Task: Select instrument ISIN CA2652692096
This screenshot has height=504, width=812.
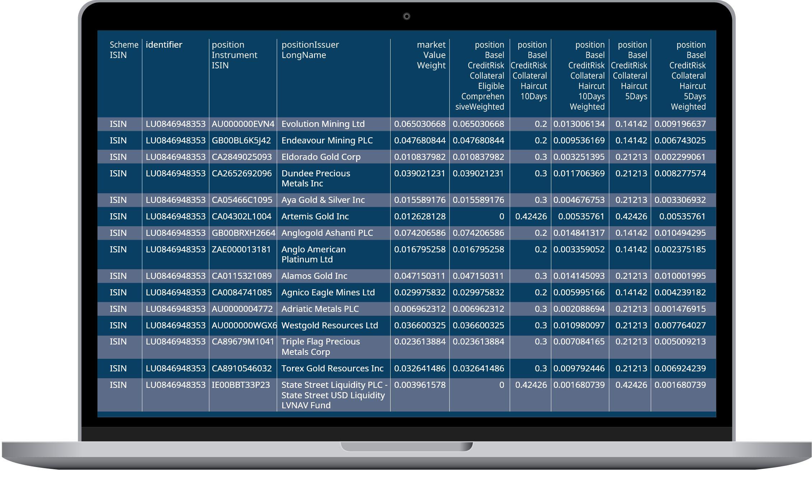Action: tap(241, 173)
